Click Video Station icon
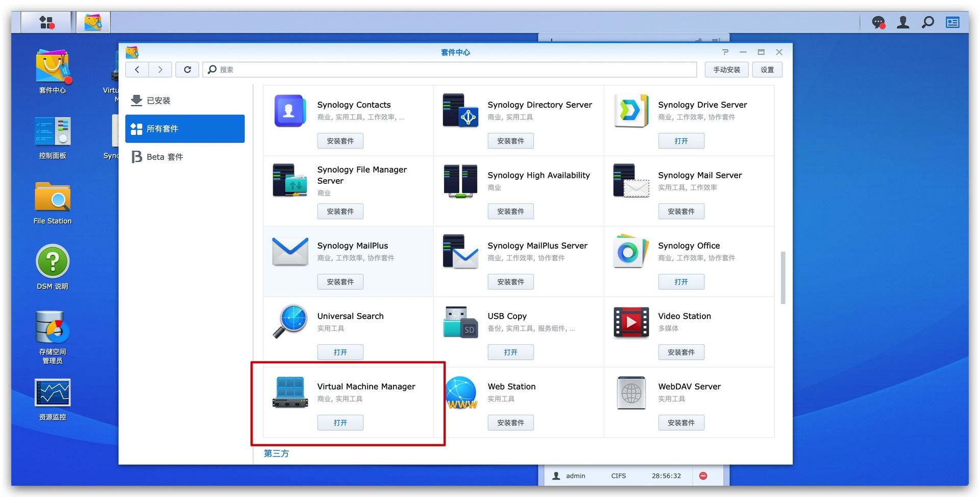Image resolution: width=980 pixels, height=497 pixels. pyautogui.click(x=631, y=322)
